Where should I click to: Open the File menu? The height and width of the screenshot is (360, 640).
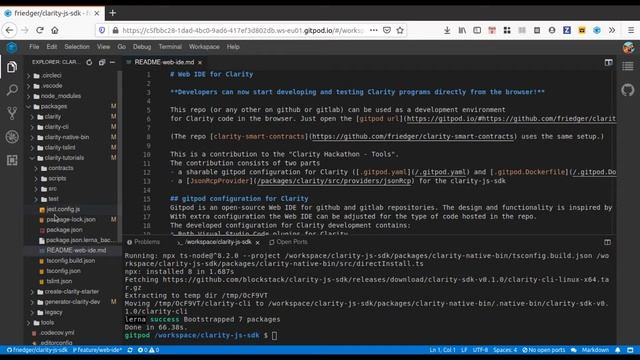coord(34,47)
